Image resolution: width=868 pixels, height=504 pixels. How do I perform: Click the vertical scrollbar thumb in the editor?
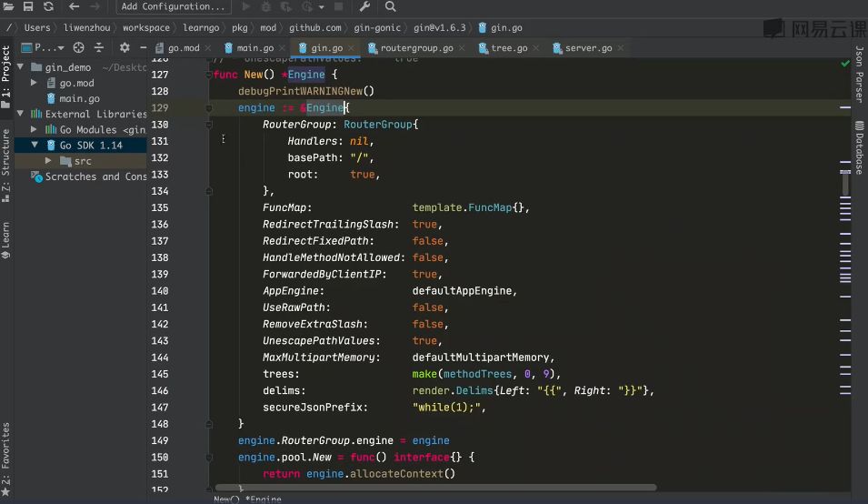point(845,184)
